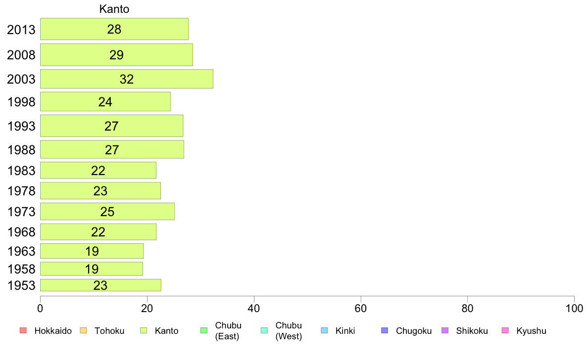The width and height of the screenshot is (588, 364).
Task: Select the 2013 bar showing 28
Action: coord(114,29)
